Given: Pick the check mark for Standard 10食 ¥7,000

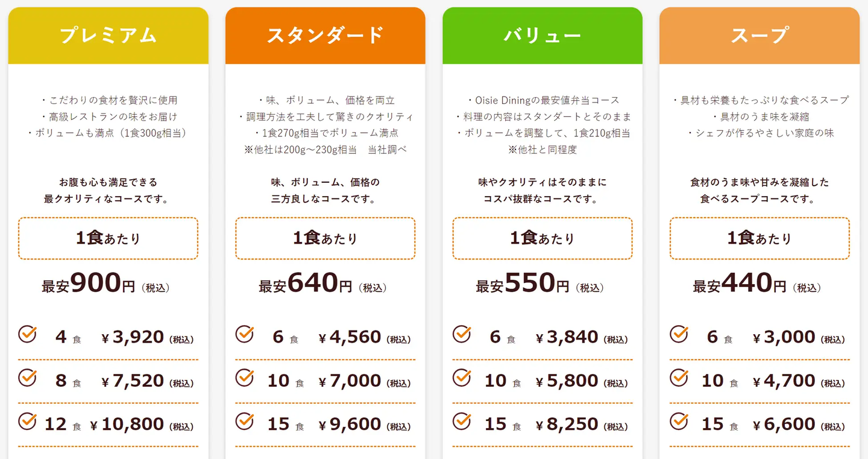Looking at the screenshot, I should 245,378.
